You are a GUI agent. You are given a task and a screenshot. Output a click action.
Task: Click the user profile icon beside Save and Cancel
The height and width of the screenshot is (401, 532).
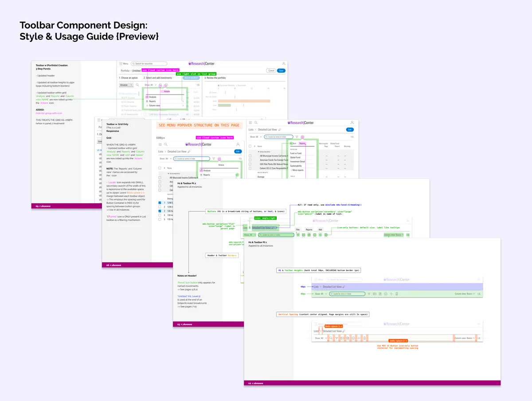click(x=284, y=63)
